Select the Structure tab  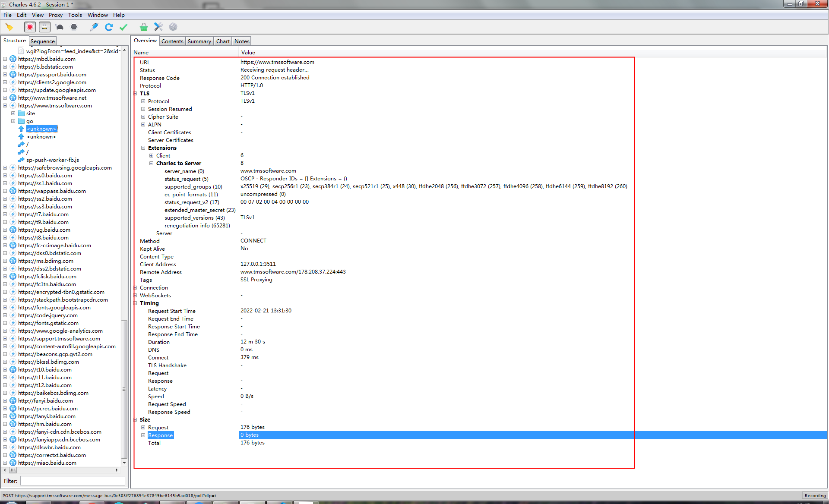tap(15, 41)
